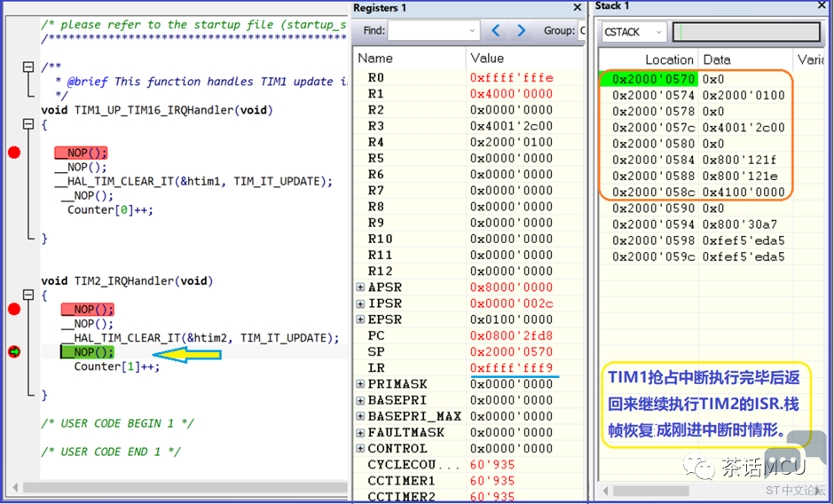Expand the CONTROL register
Screen dimensions: 834x504
point(360,449)
